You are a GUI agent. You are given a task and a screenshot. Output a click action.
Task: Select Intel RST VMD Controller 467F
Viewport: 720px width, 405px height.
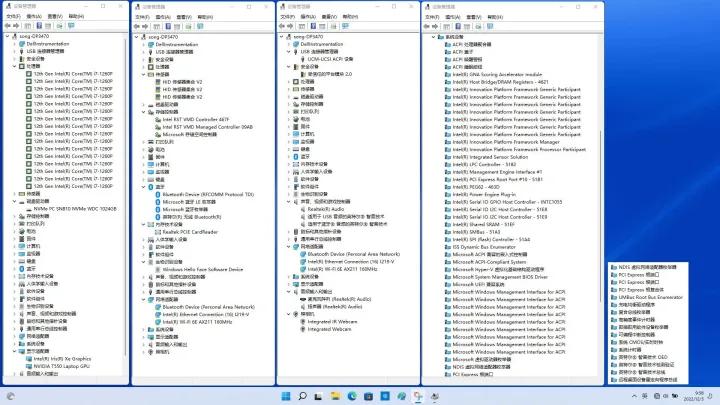click(x=196, y=119)
